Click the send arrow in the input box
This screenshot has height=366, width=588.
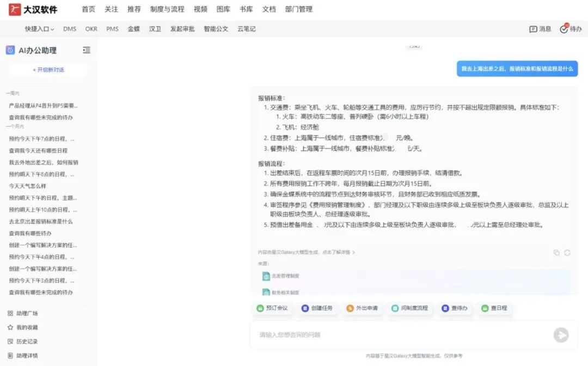tap(561, 335)
